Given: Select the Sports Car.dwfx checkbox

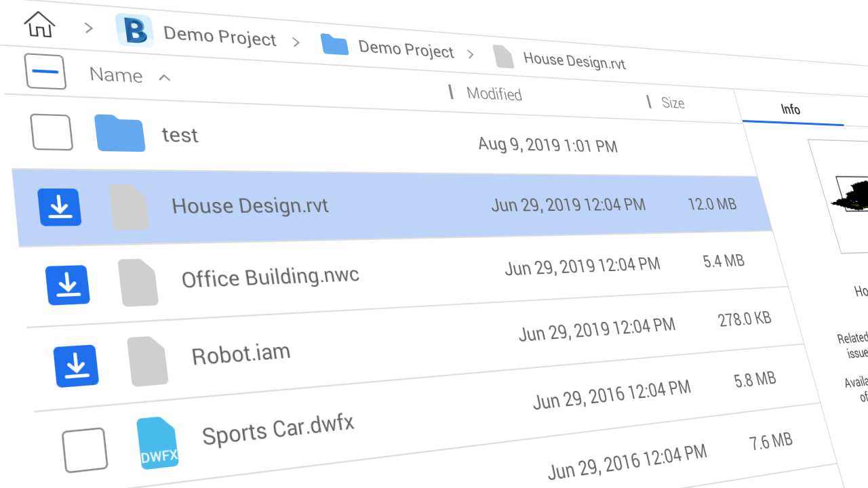Looking at the screenshot, I should click(85, 450).
